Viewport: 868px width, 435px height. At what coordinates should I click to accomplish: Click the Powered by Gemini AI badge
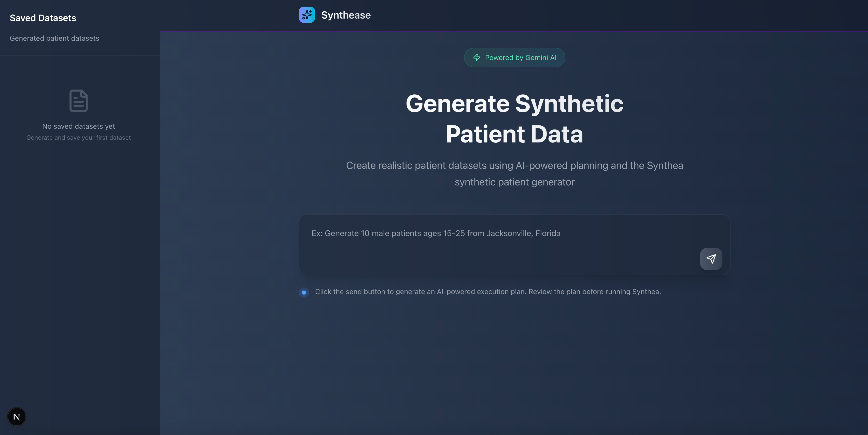pos(514,57)
